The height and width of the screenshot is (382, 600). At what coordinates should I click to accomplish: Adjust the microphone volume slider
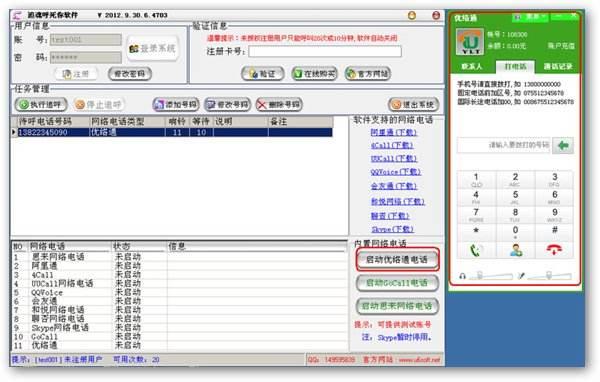coord(550,276)
